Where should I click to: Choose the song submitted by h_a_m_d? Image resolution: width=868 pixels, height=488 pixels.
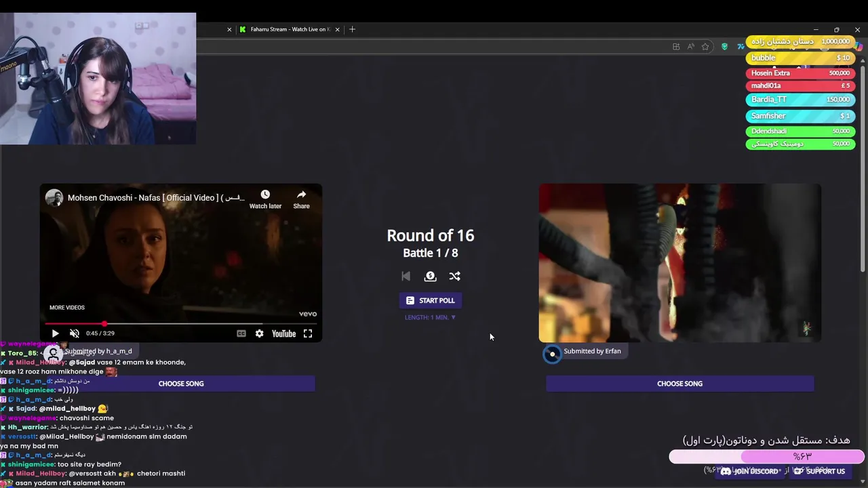(181, 384)
